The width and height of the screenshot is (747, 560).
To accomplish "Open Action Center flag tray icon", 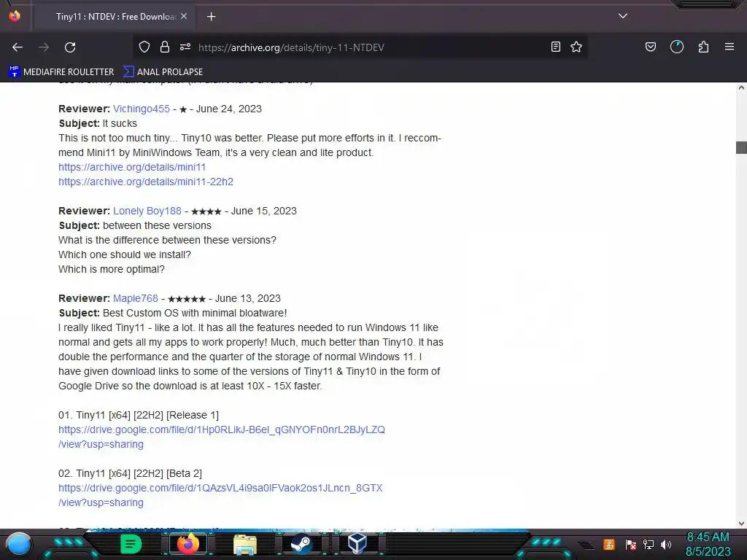I will pos(630,544).
